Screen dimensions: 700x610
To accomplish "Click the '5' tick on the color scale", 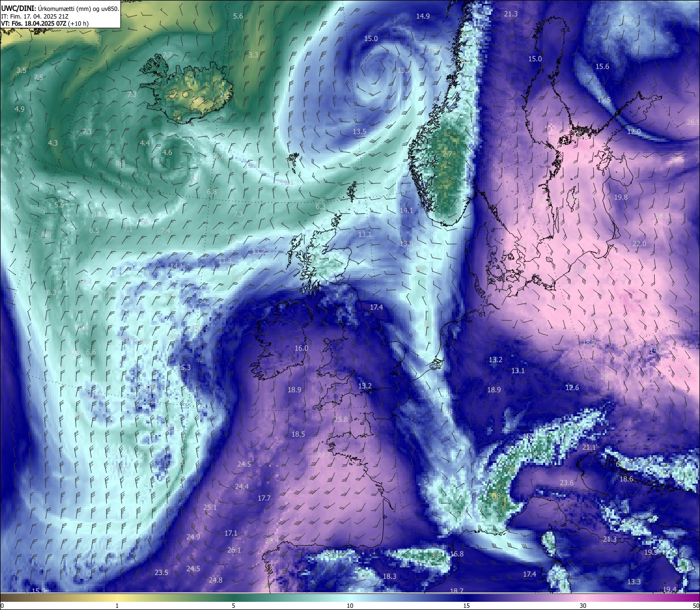I will [x=234, y=606].
